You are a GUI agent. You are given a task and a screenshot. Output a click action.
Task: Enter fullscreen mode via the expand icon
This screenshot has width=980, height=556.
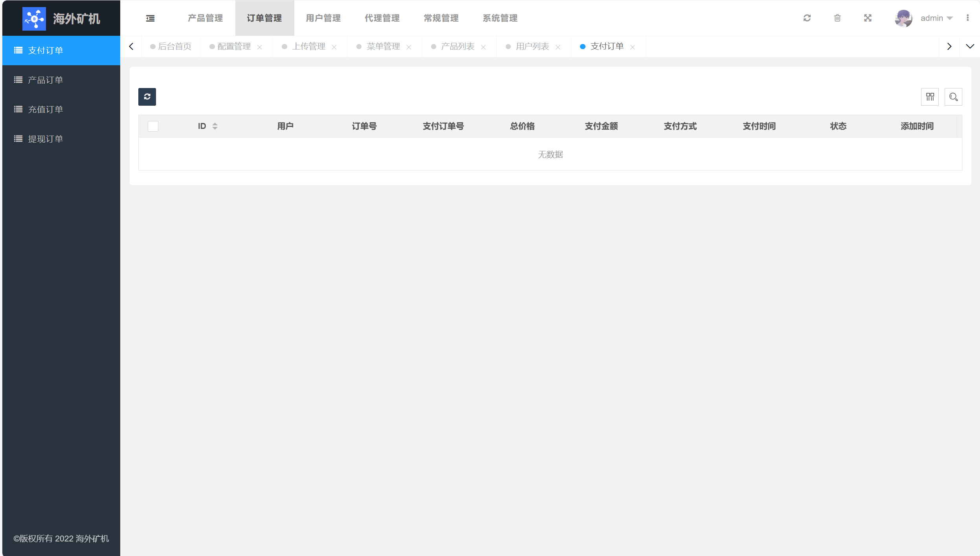pyautogui.click(x=868, y=18)
